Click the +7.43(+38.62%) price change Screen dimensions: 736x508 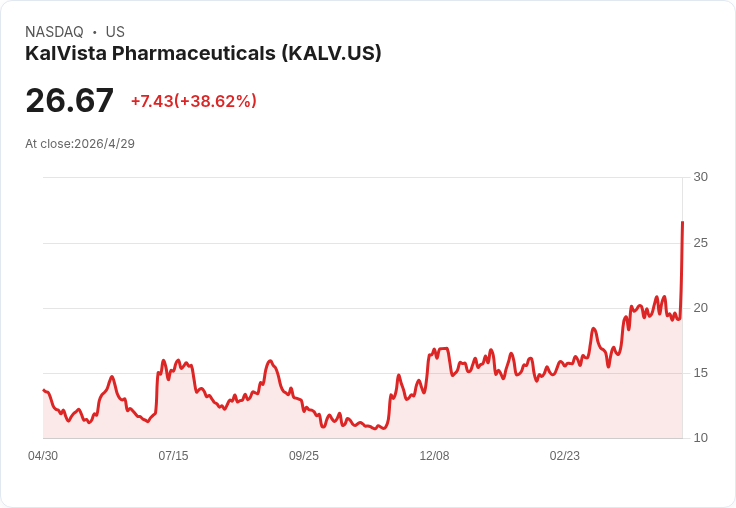click(194, 101)
